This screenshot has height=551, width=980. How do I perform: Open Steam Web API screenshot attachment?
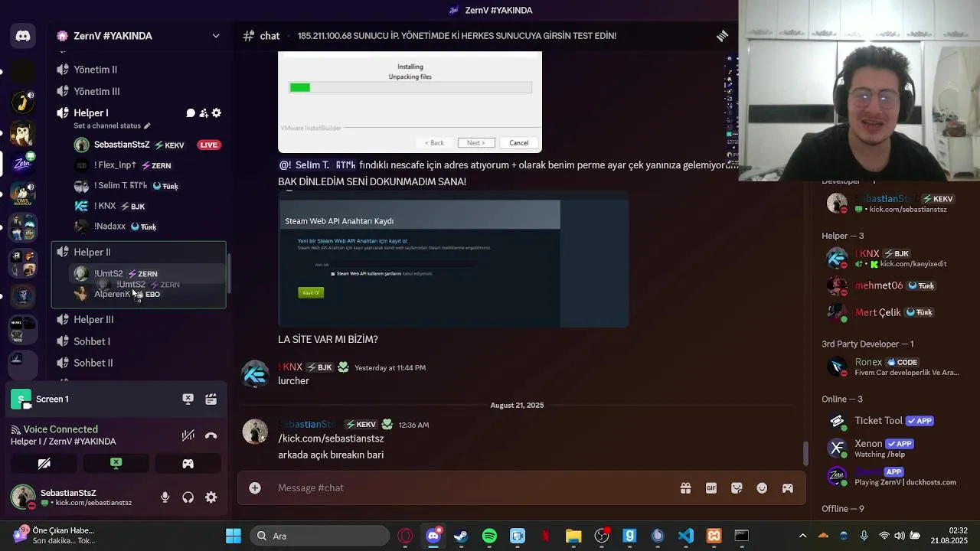point(453,259)
